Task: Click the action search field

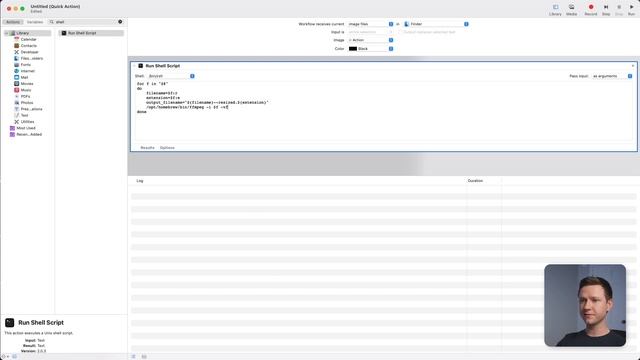Action: 86,22
